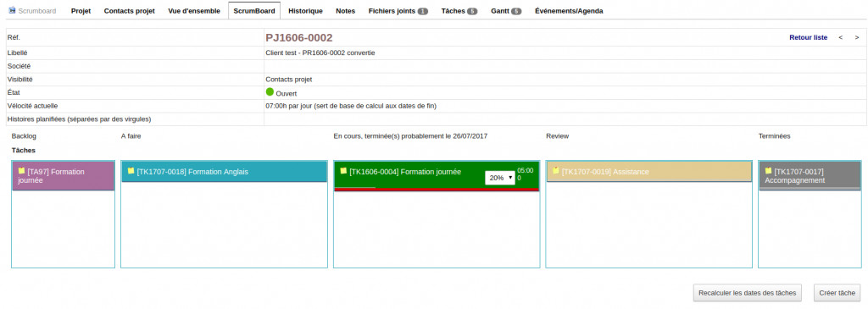This screenshot has height=309, width=868.
Task: Open the Événements/Agenda tab
Action: pos(569,11)
